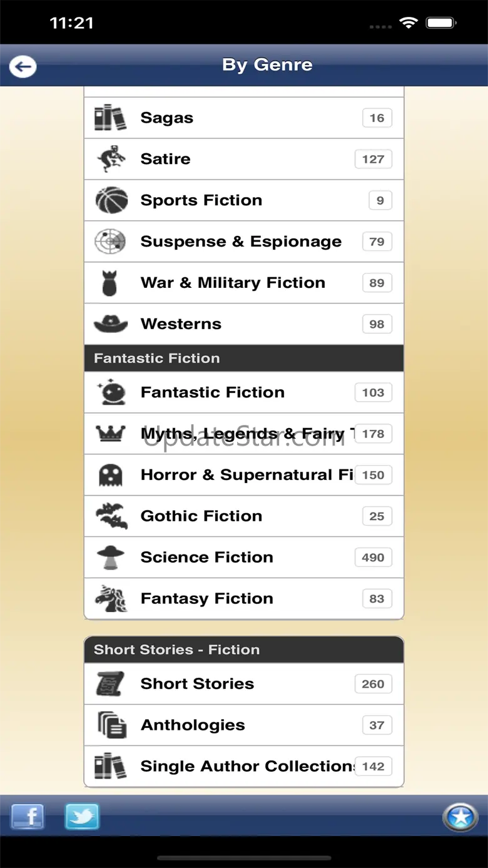Click the 103 count badge for Fantastic Fiction
The image size is (488, 868).
pos(373,392)
